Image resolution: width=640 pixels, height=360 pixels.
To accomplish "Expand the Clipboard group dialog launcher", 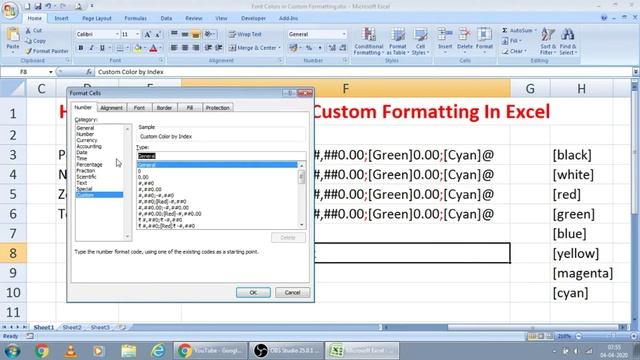I will 68,60.
